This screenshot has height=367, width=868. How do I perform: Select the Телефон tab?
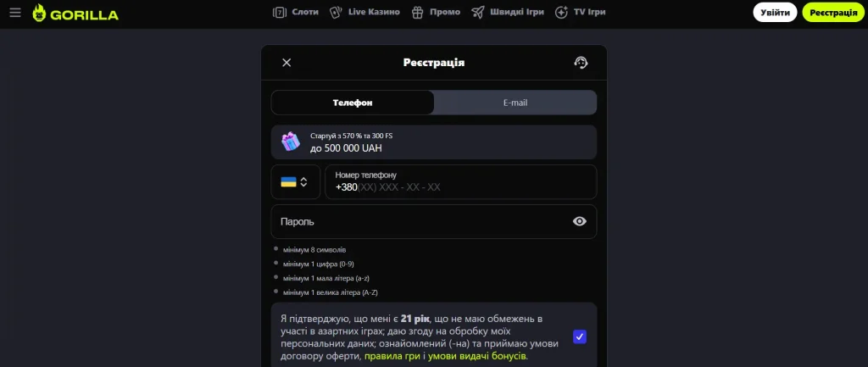[x=353, y=103]
